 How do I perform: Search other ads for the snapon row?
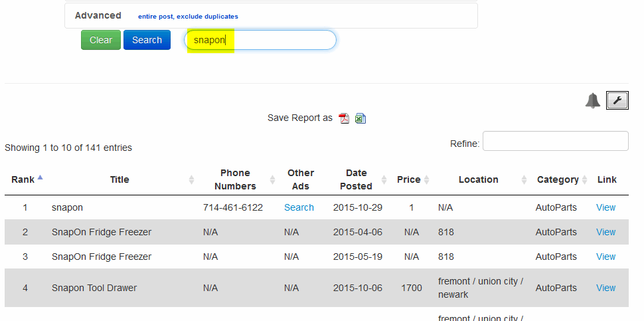tap(299, 207)
